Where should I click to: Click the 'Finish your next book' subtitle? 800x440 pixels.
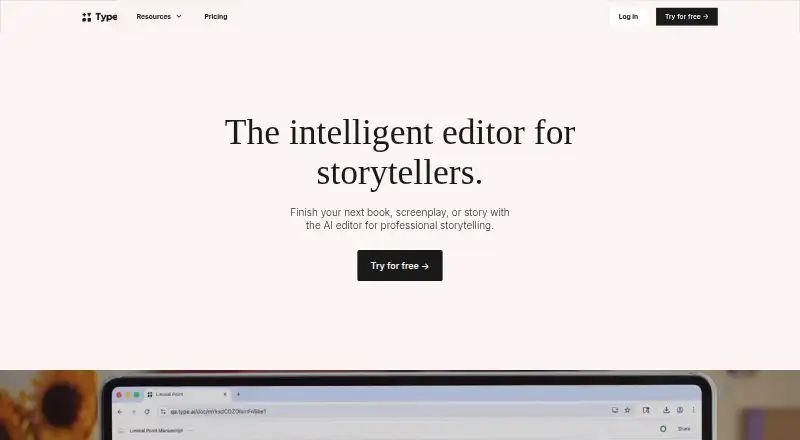[400, 219]
